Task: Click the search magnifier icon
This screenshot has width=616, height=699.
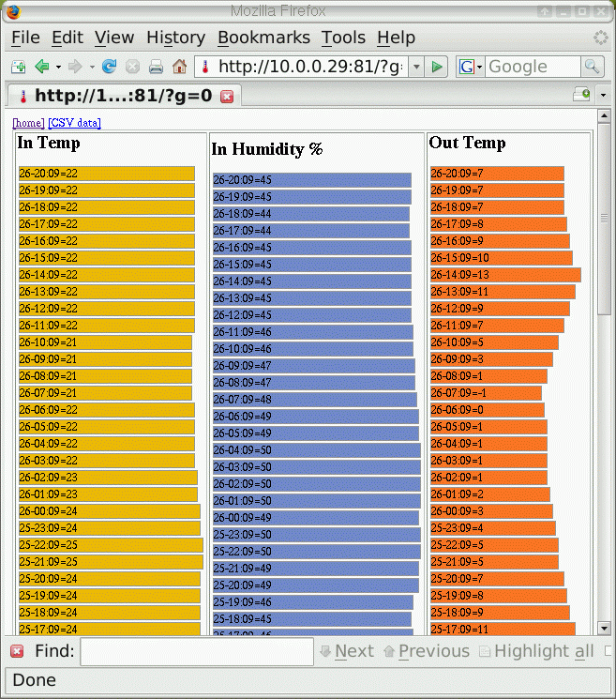Action: tap(592, 67)
